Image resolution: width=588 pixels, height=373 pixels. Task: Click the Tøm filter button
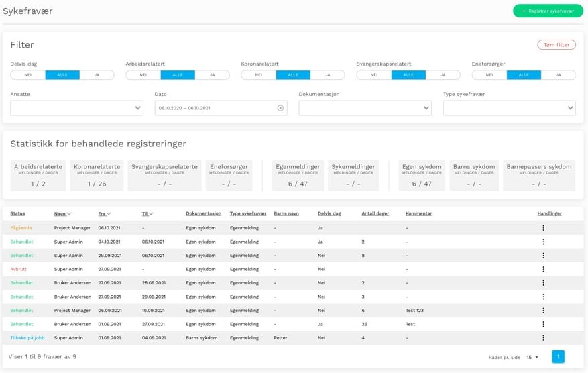point(556,45)
